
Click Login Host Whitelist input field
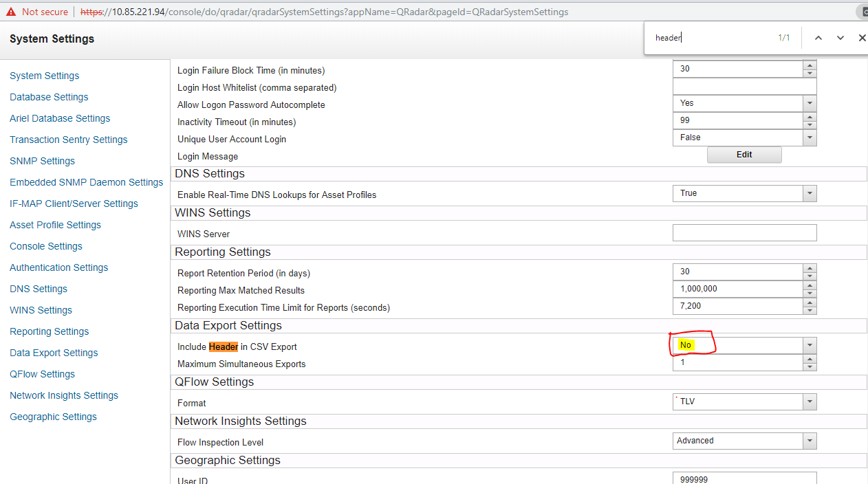coord(744,86)
